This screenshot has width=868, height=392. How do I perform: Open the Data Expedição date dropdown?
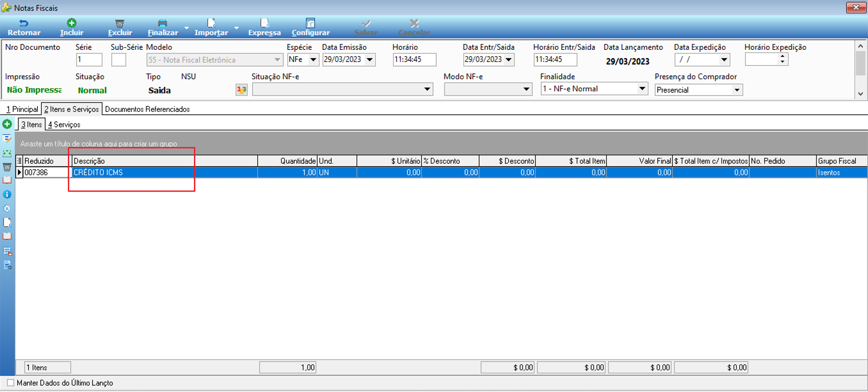pyautogui.click(x=724, y=59)
